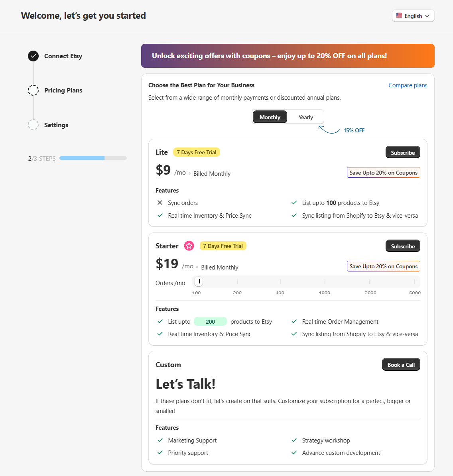Subscribe to the Lite plan
The height and width of the screenshot is (476, 453).
click(403, 152)
